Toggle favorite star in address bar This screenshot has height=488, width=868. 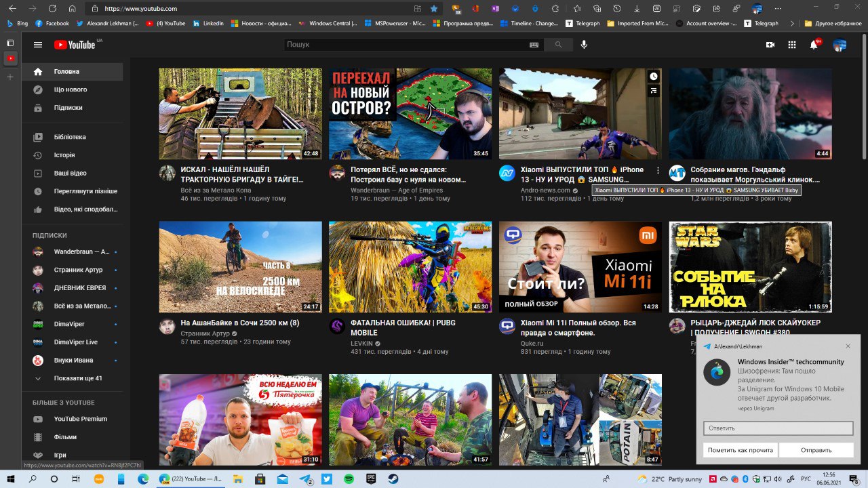tap(434, 9)
